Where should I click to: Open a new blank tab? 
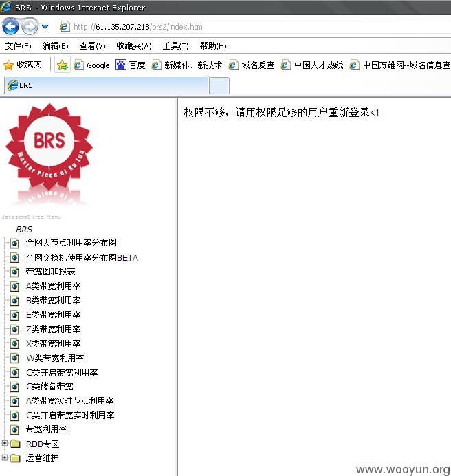(x=219, y=85)
